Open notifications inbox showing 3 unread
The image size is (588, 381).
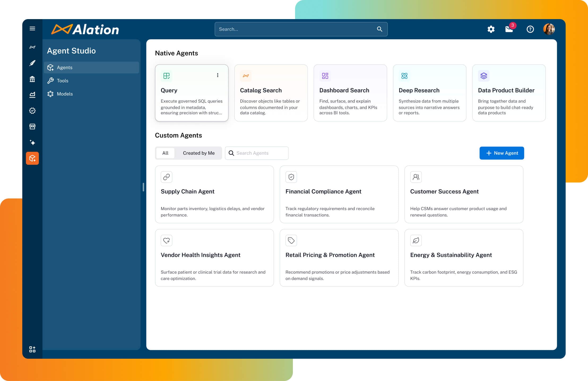click(x=509, y=29)
